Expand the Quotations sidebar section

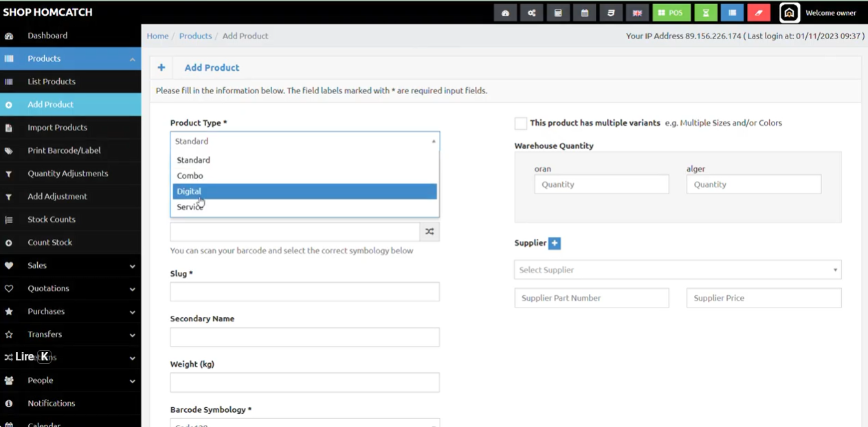(70, 288)
